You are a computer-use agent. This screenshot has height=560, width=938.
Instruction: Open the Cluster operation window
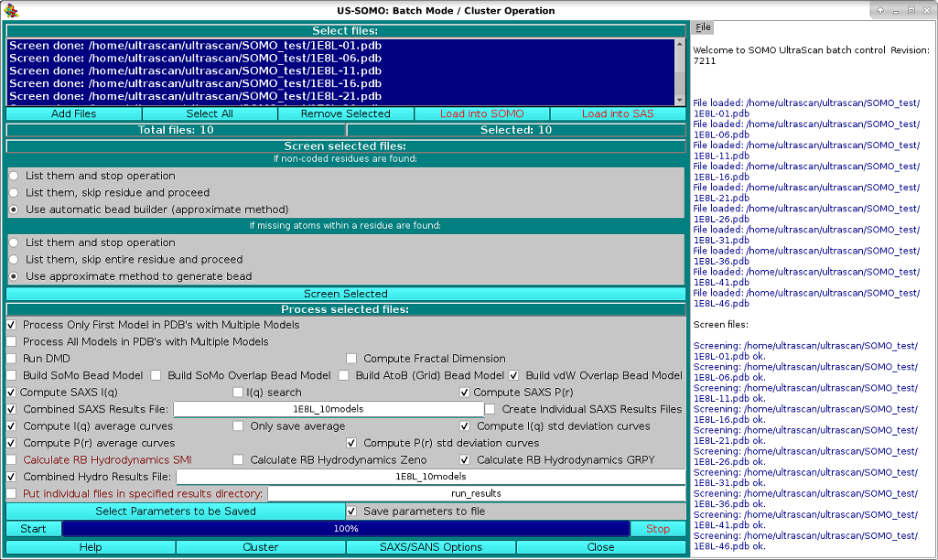tap(260, 546)
